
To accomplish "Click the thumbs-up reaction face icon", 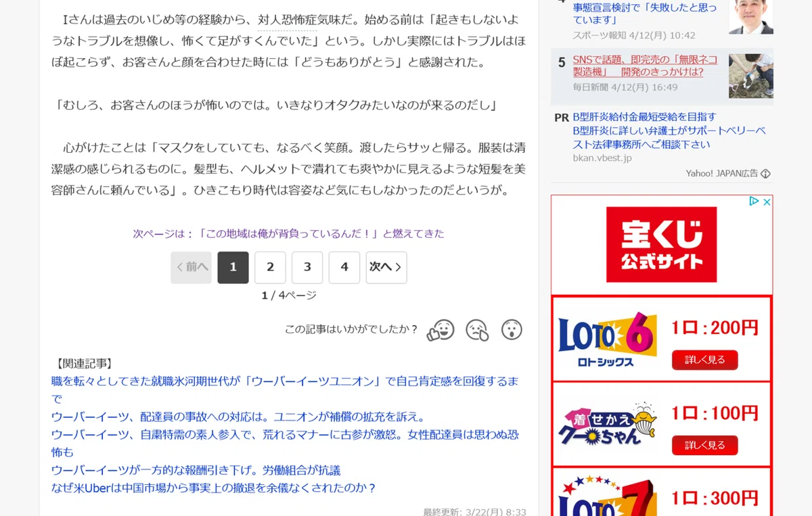I will click(x=441, y=330).
